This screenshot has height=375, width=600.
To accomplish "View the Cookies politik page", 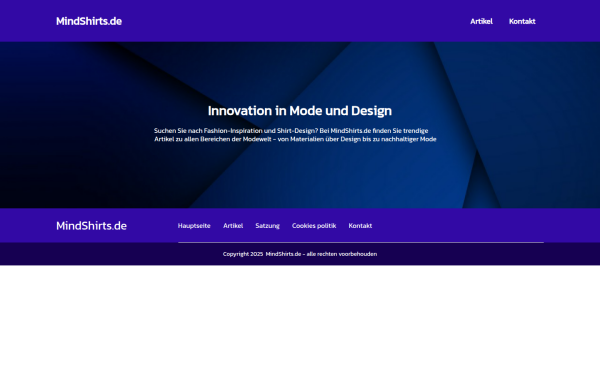I will tap(314, 226).
